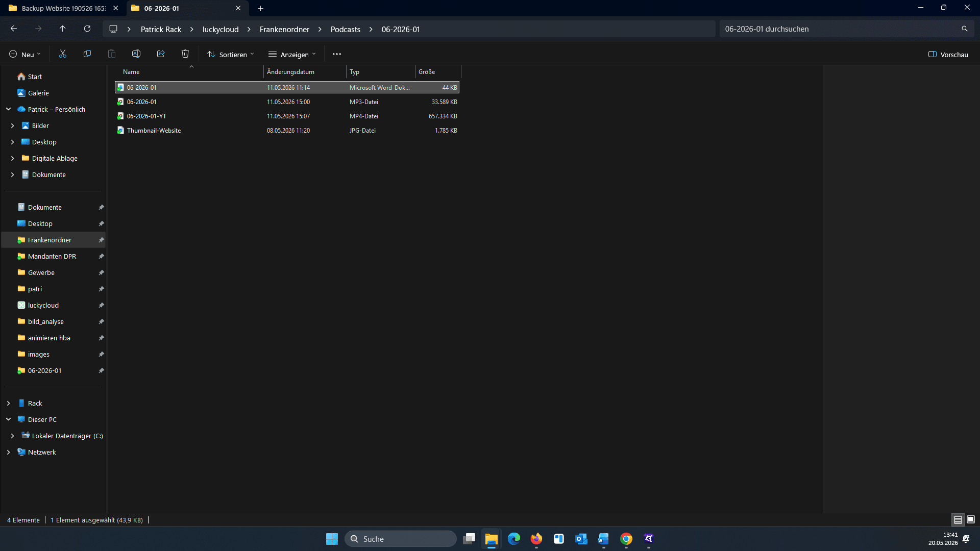
Task: Sort by the Änderungsdatum column header
Action: click(x=305, y=72)
